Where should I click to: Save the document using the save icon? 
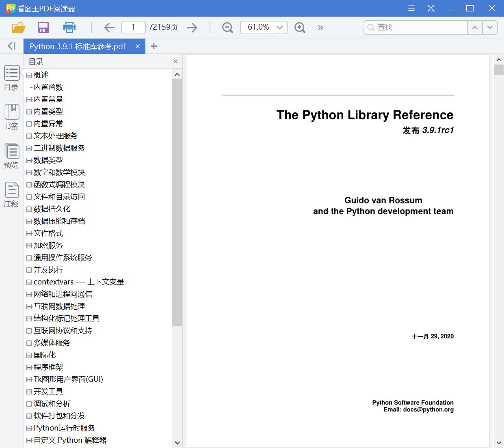43,27
